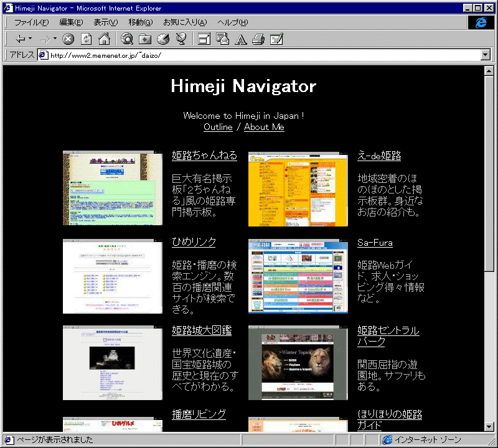Open the 編集(E) menu
The image size is (498, 448).
click(71, 22)
